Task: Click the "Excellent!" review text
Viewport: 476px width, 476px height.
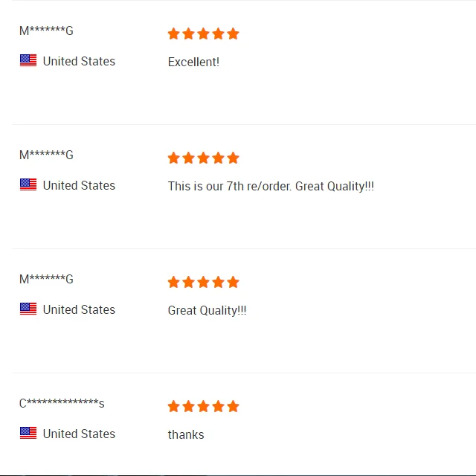Action: 193,62
